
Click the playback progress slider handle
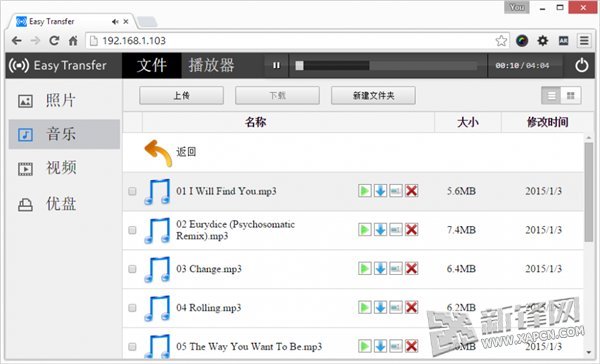click(299, 65)
